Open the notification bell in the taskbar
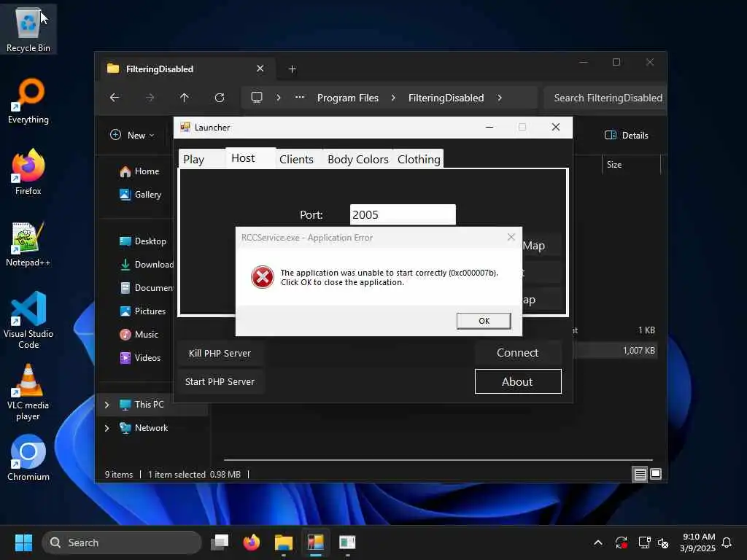The height and width of the screenshot is (560, 747). pos(727,542)
